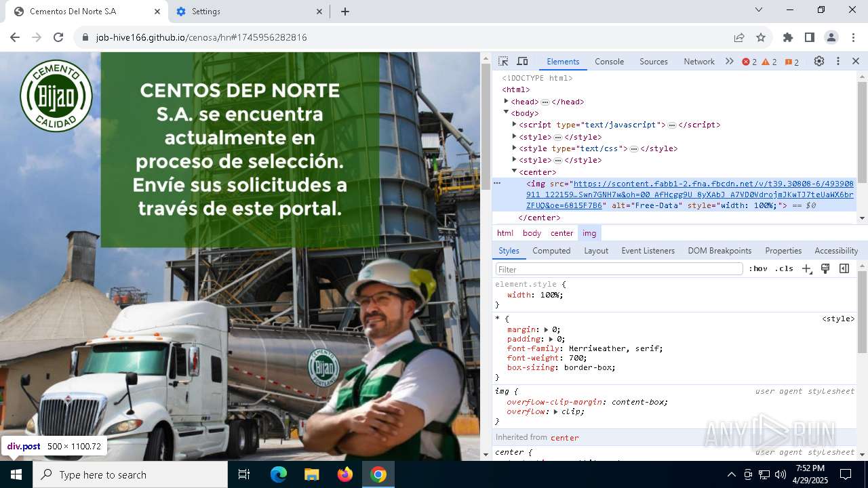Switch to the Console tab
Image resolution: width=868 pixels, height=488 pixels.
pos(609,61)
